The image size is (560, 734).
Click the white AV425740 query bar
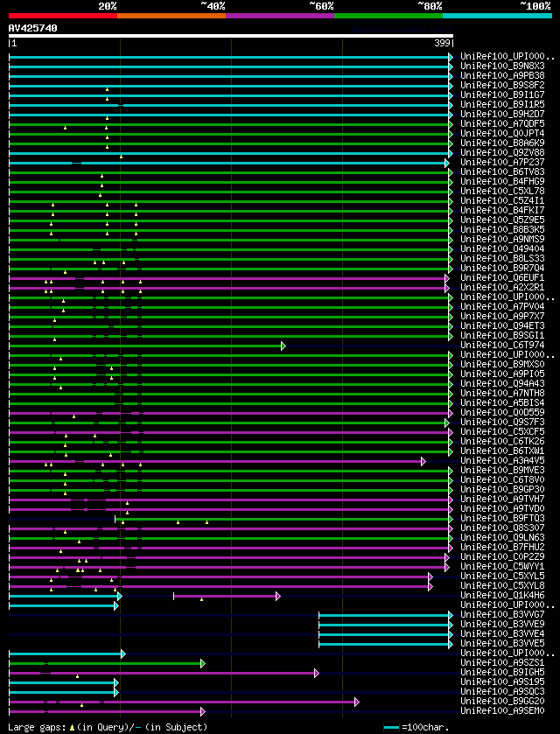click(x=231, y=36)
